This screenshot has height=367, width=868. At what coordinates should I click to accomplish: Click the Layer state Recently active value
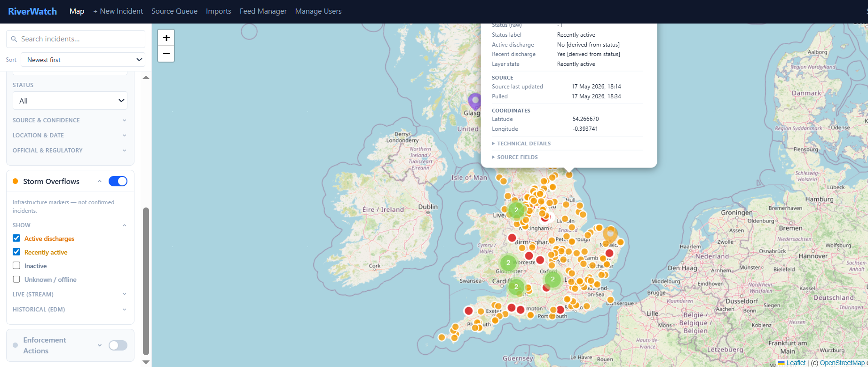point(576,64)
